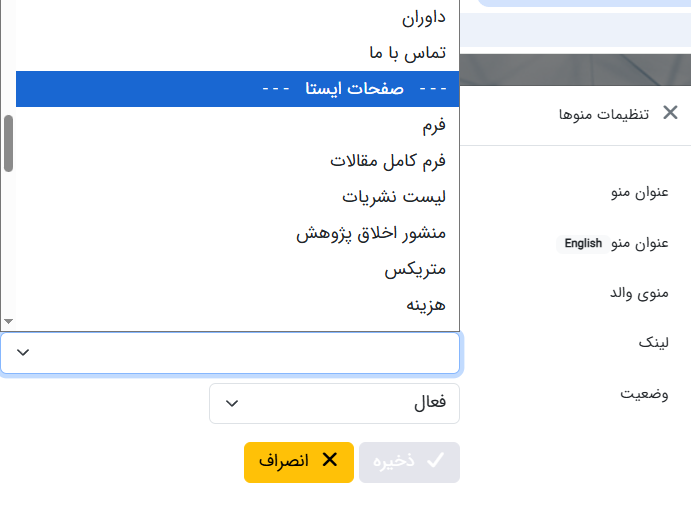The image size is (691, 521).
Task: Select داوران from the dropdown list
Action: point(423,17)
